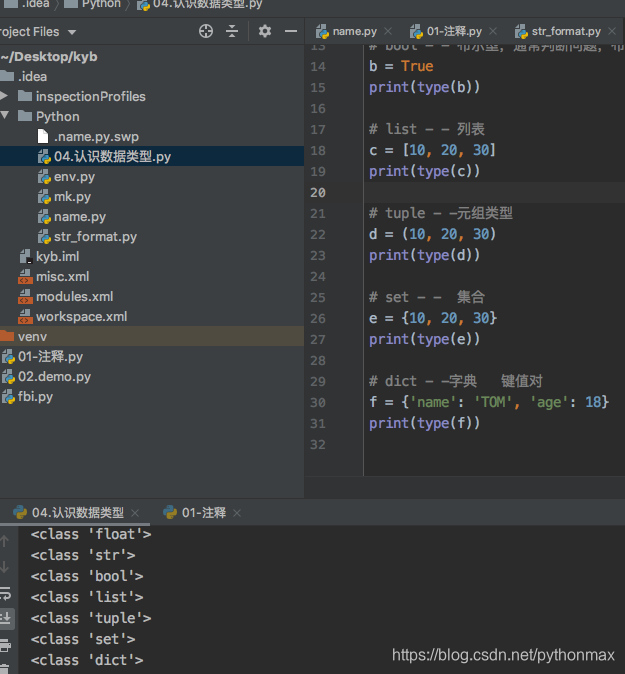The height and width of the screenshot is (674, 625).
Task: Click the 'b = True' code line
Action: (401, 66)
